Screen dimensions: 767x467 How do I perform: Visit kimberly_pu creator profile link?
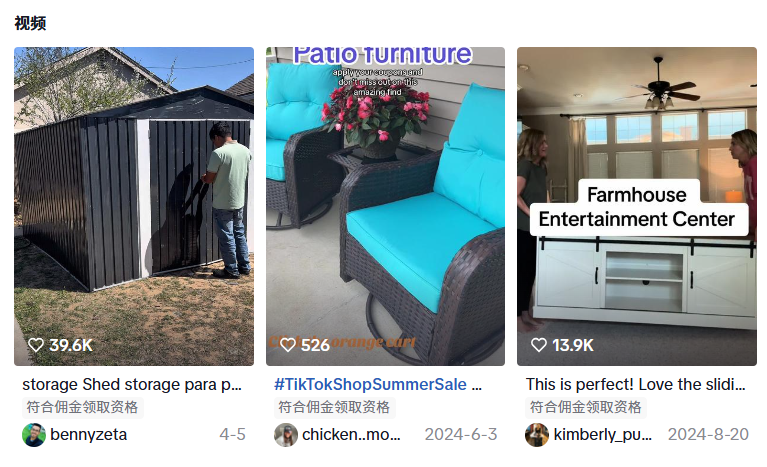click(602, 435)
